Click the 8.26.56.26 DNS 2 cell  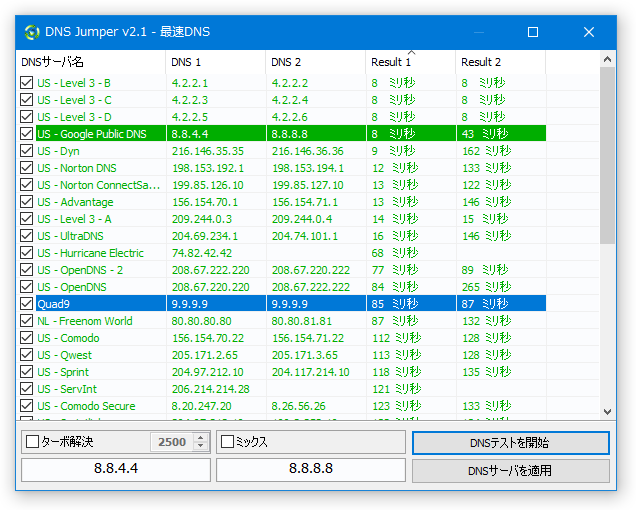[298, 406]
